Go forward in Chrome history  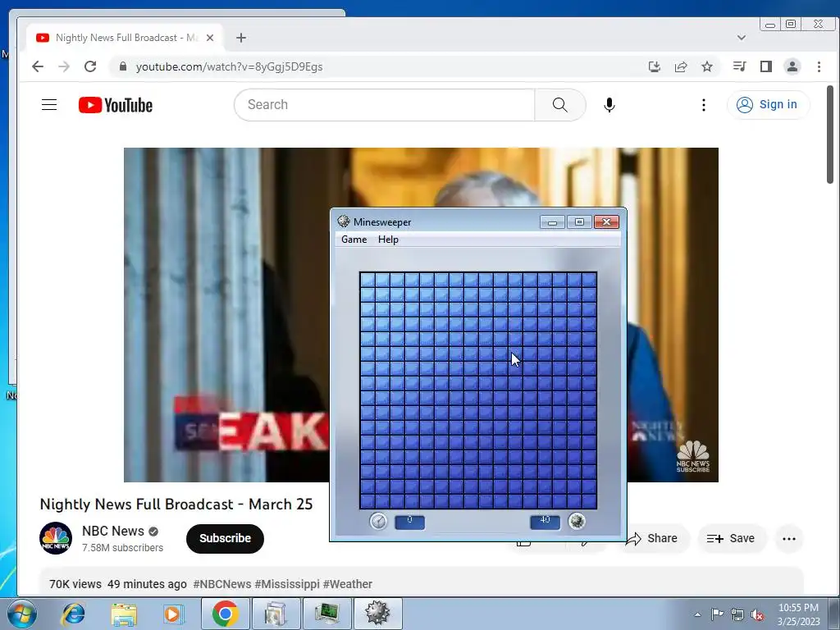click(x=64, y=66)
